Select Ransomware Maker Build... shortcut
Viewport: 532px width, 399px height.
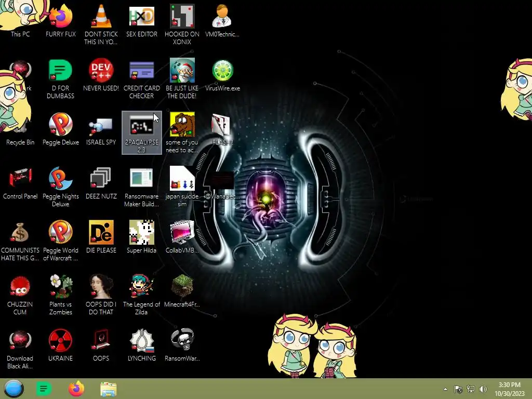click(x=141, y=187)
